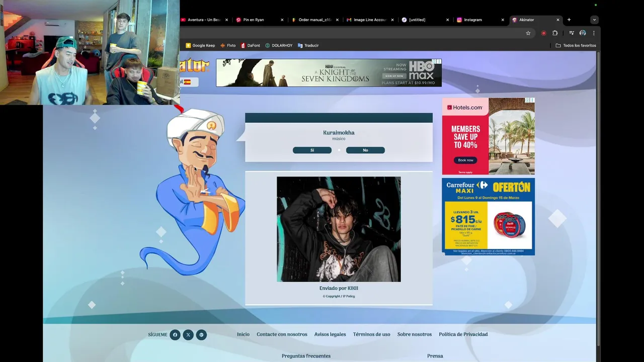This screenshot has height=362, width=644.
Task: Open the DOLARHOY bookmark
Action: 279,45
